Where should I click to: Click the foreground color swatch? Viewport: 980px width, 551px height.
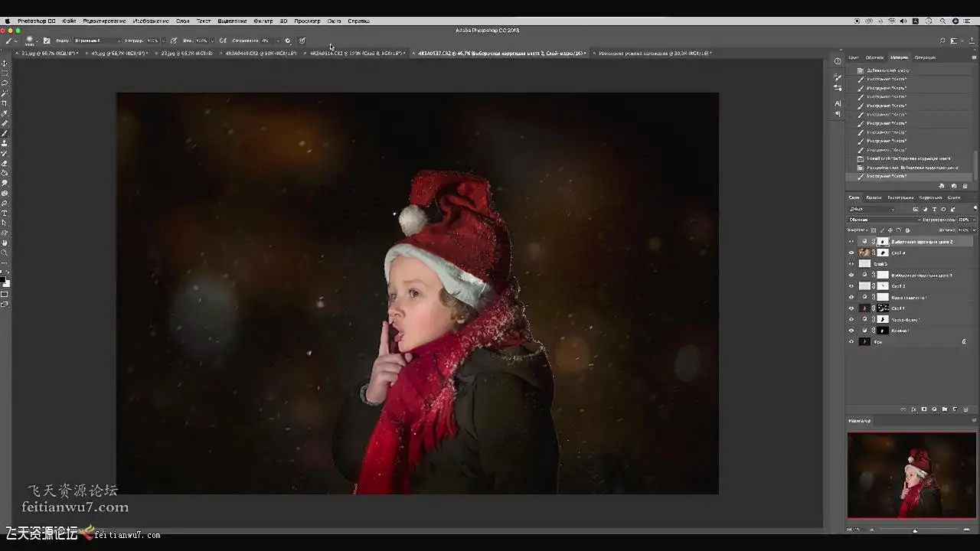[3, 279]
